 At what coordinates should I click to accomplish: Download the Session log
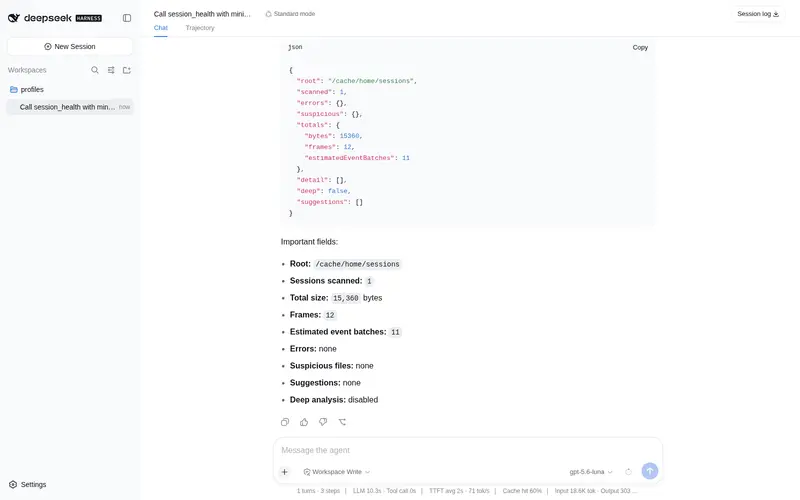[x=758, y=14]
